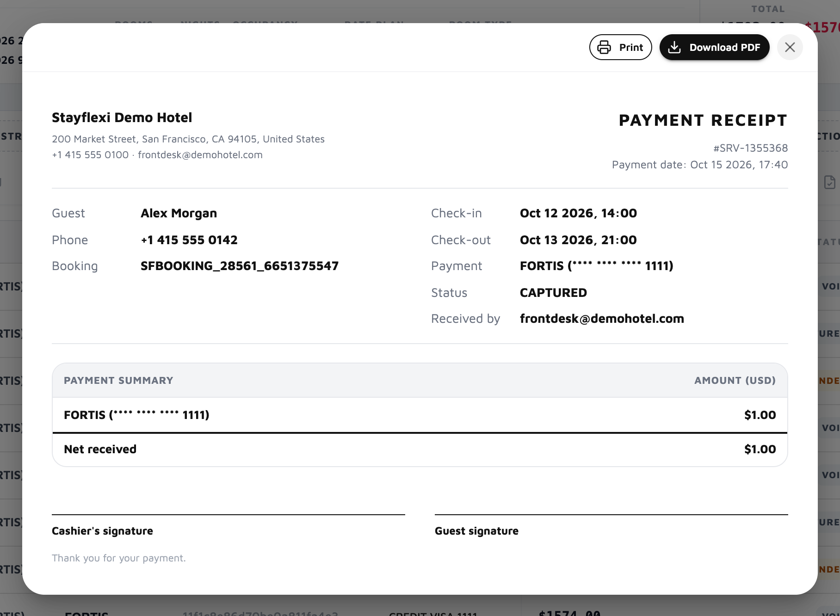The image size is (840, 616).
Task: Click Received by frontdesk@demohotel.com value
Action: (602, 319)
